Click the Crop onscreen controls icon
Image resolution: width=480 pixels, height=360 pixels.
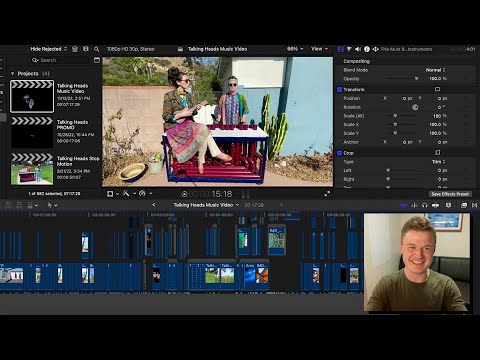pos(437,153)
